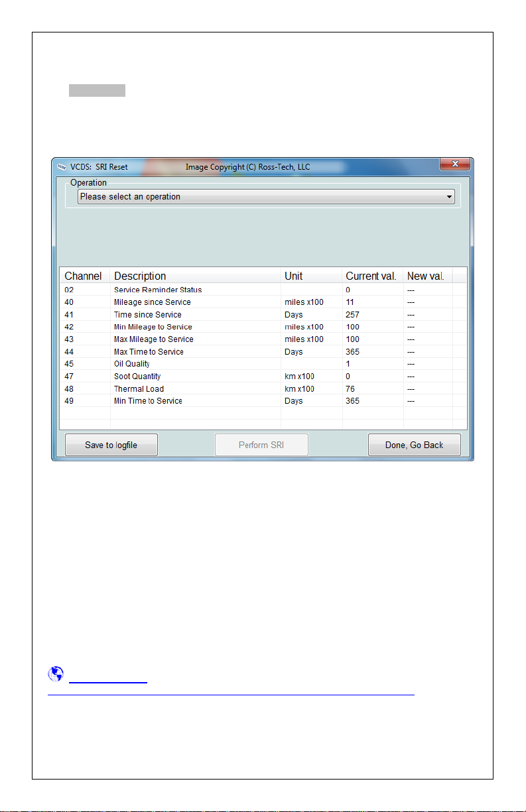Click the Thermal Load new value dashes
This screenshot has width=526, height=812.
pos(411,388)
